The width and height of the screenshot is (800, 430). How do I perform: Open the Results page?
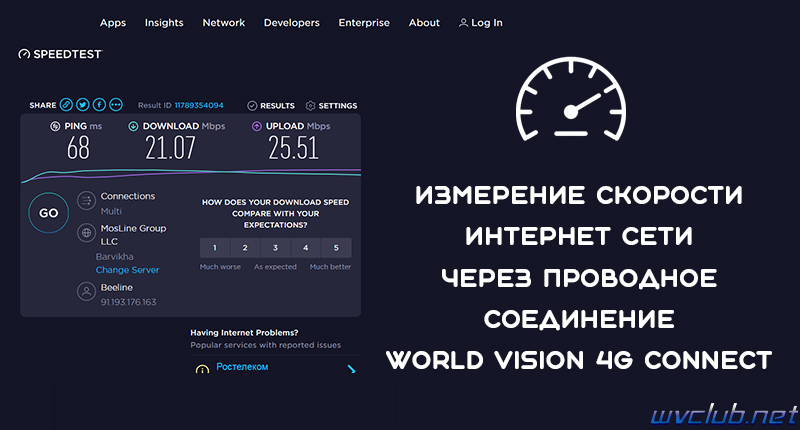point(277,106)
